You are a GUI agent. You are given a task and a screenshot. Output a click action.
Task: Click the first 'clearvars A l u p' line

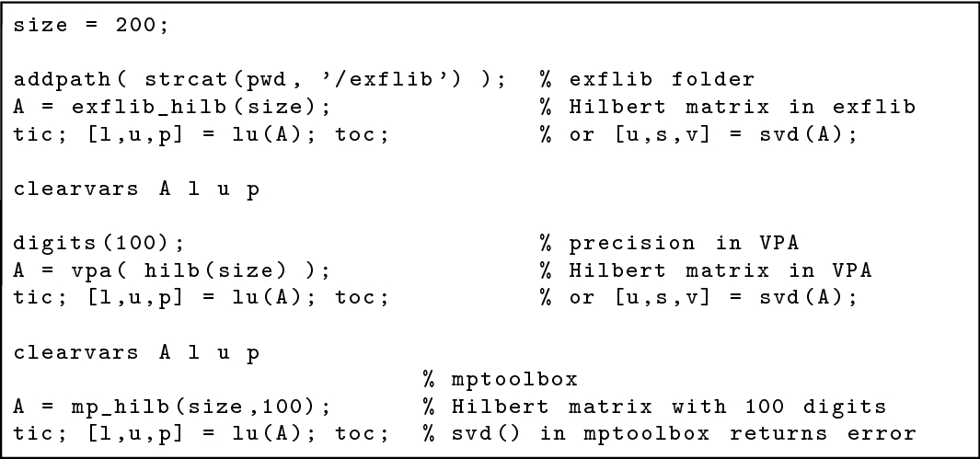pos(136,189)
